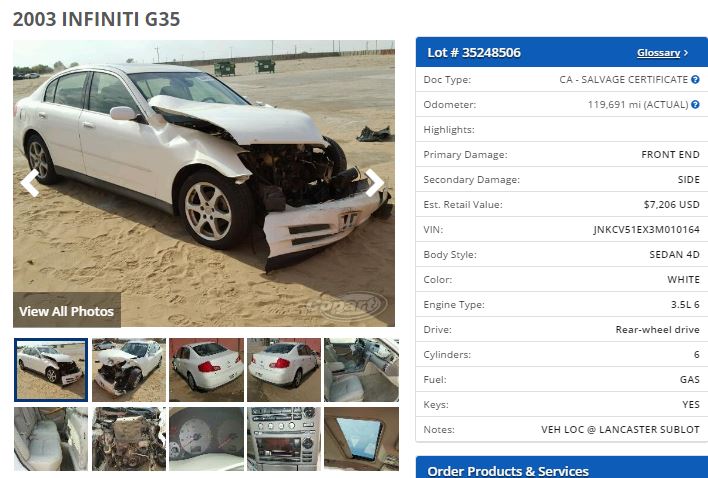
Task: Select rear view thumbnail with red wall
Action: click(x=206, y=370)
